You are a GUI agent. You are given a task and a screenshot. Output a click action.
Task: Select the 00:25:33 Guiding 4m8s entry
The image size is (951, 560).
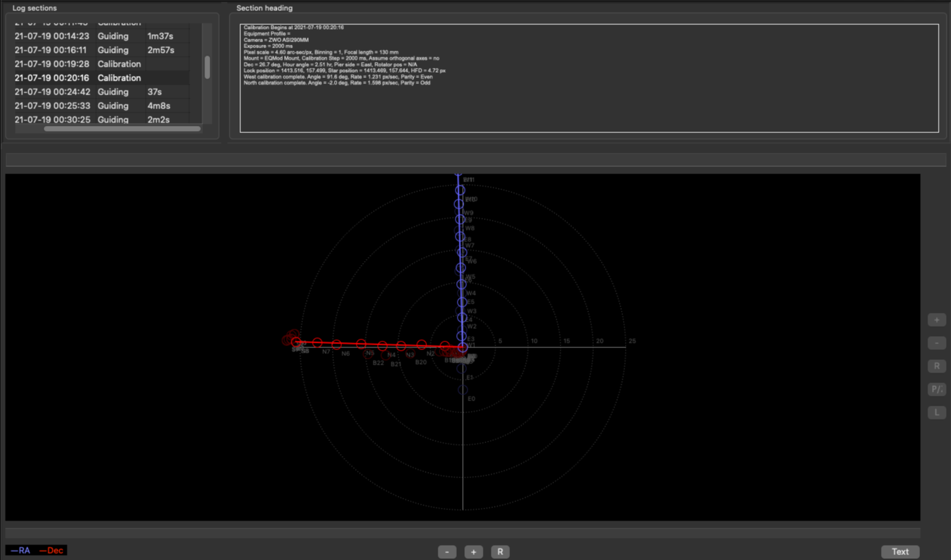pyautogui.click(x=101, y=106)
